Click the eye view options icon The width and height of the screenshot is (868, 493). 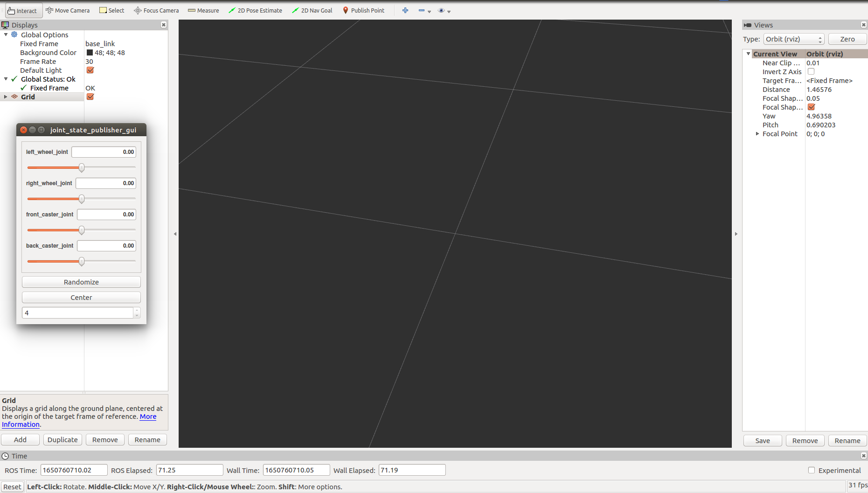coord(441,10)
